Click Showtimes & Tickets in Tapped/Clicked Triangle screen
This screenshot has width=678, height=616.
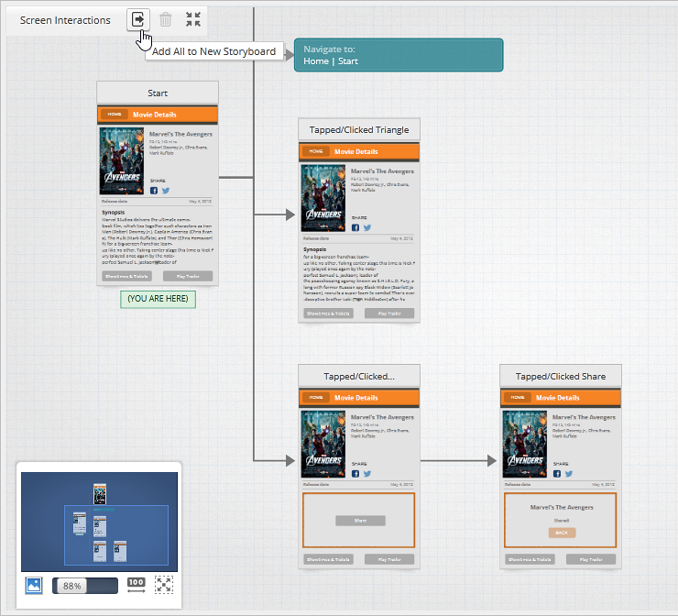coord(328,313)
